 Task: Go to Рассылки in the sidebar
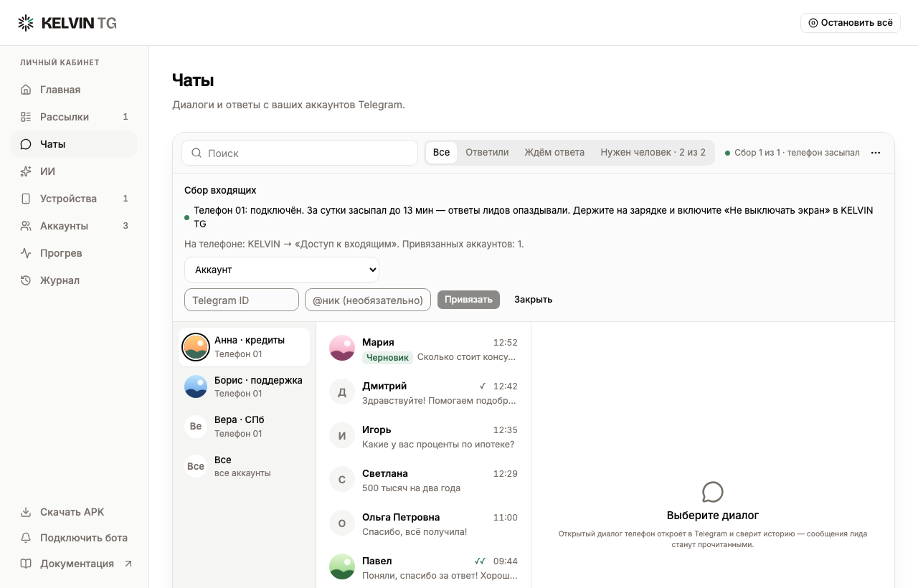75,117
